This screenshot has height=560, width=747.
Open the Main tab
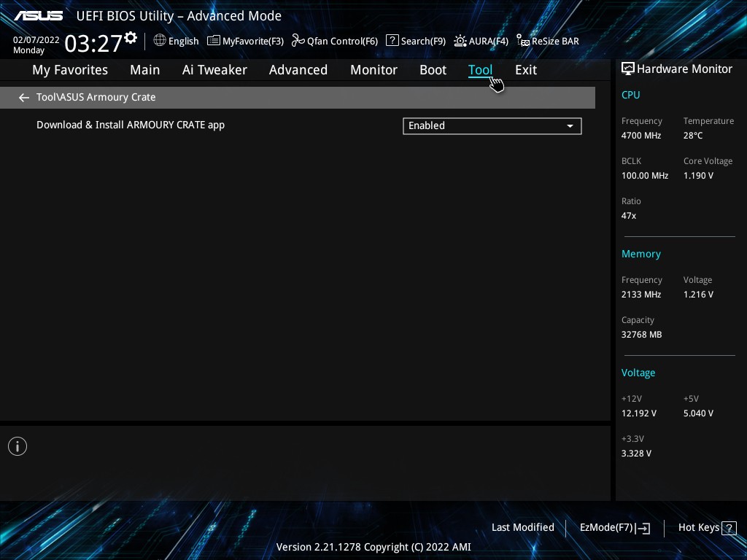point(145,70)
